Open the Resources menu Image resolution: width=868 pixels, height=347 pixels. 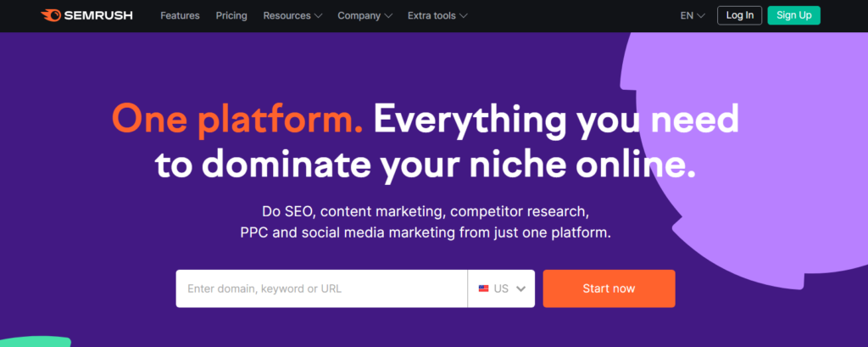[287, 15]
